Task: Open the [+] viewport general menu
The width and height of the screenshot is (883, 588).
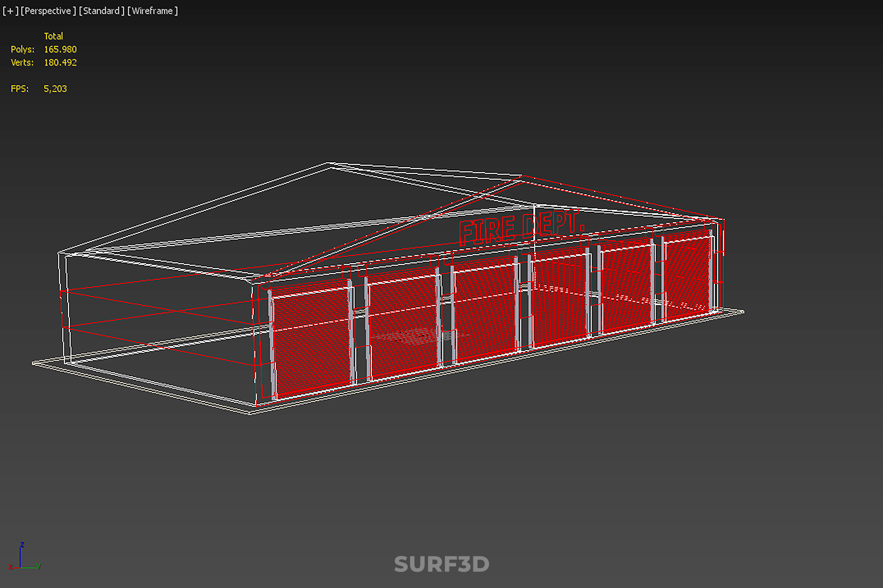Action: tap(10, 11)
